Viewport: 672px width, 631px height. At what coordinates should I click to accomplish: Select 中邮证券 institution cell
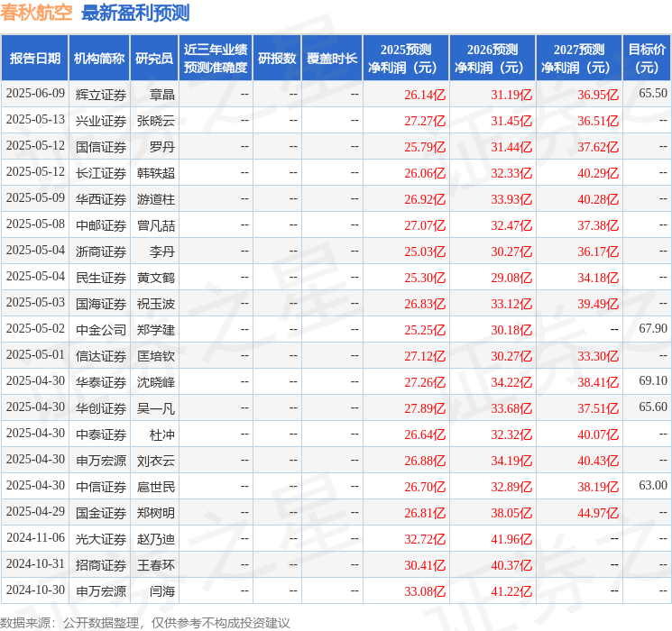pos(101,225)
